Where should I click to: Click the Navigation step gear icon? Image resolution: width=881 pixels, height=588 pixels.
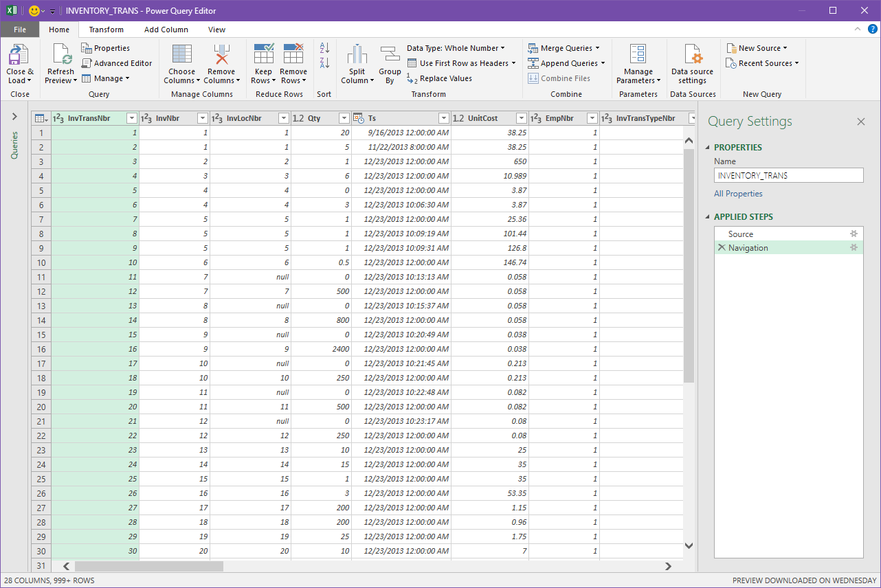click(854, 247)
